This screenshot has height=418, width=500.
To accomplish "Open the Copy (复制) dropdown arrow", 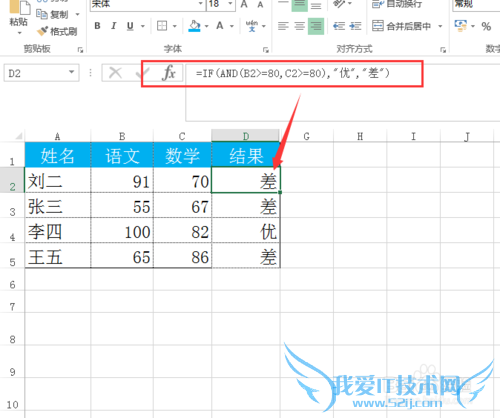I will [x=77, y=14].
